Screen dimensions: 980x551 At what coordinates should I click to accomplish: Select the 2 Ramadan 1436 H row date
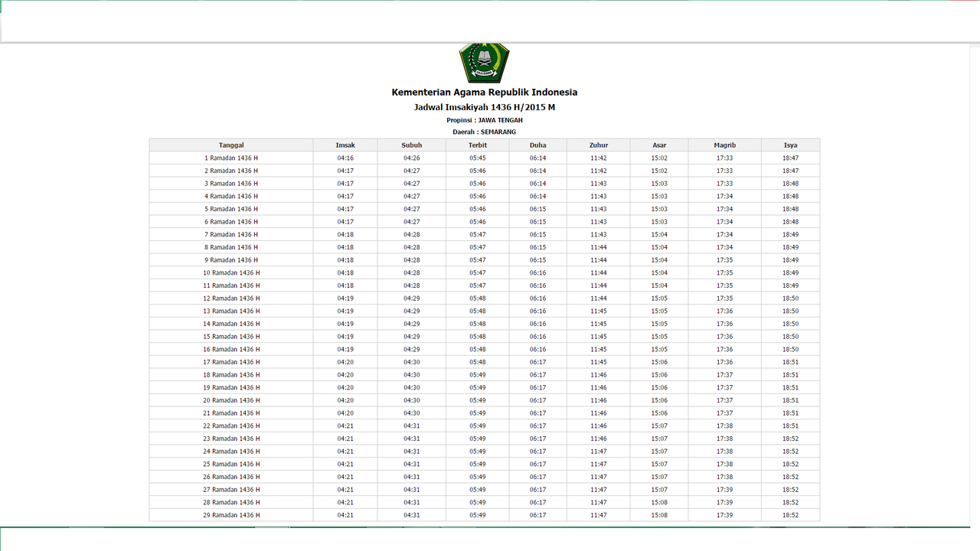click(x=231, y=171)
